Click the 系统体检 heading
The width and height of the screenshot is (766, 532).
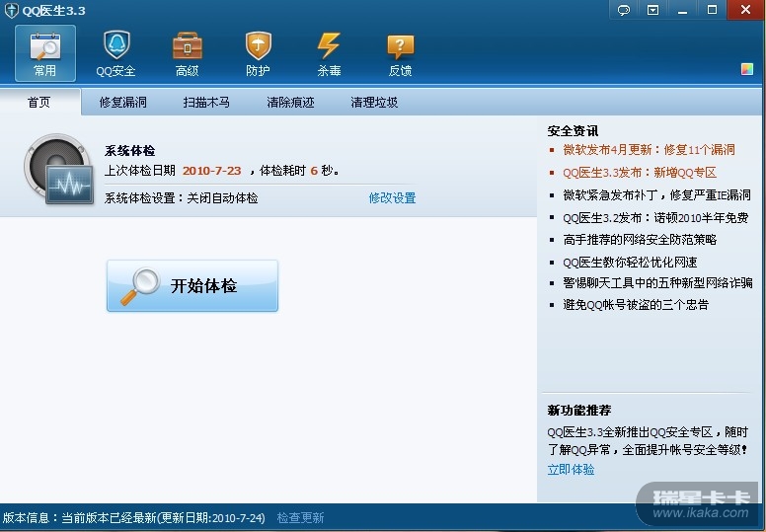pos(130,150)
